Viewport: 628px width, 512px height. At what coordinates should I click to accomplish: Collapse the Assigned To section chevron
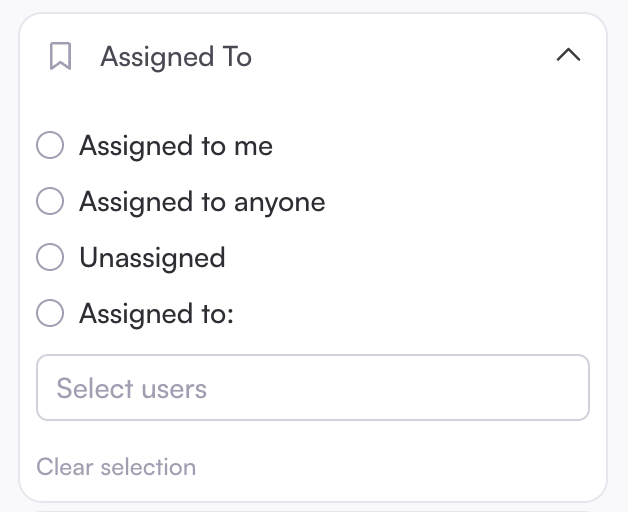568,57
